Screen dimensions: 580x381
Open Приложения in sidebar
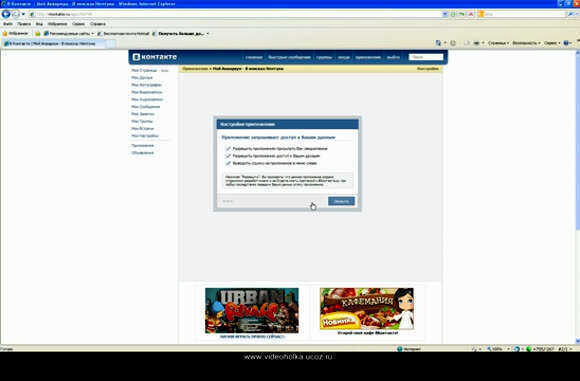[142, 145]
